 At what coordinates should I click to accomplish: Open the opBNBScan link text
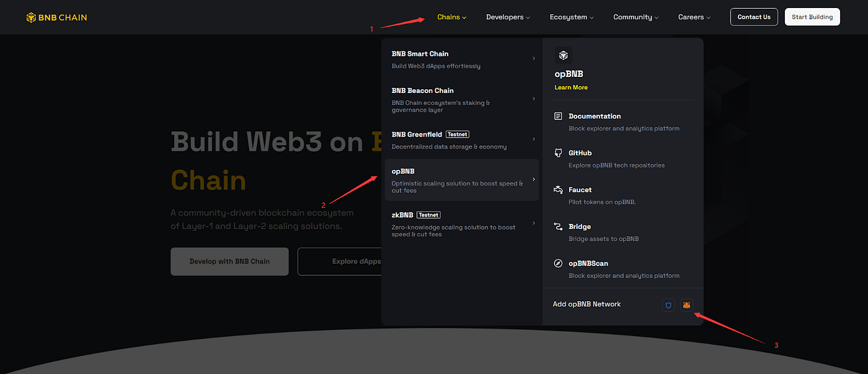588,263
